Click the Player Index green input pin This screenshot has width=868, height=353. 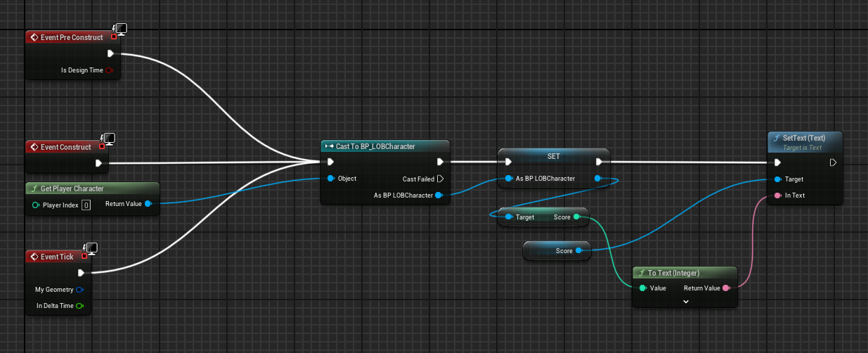36,205
